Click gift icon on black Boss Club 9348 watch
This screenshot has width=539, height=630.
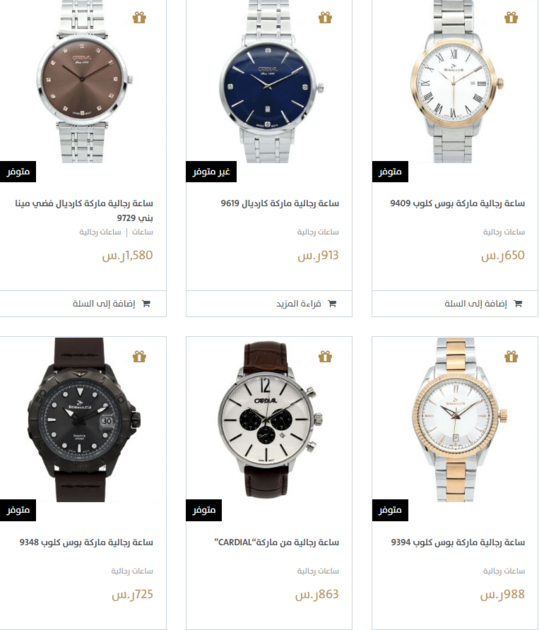tap(139, 356)
